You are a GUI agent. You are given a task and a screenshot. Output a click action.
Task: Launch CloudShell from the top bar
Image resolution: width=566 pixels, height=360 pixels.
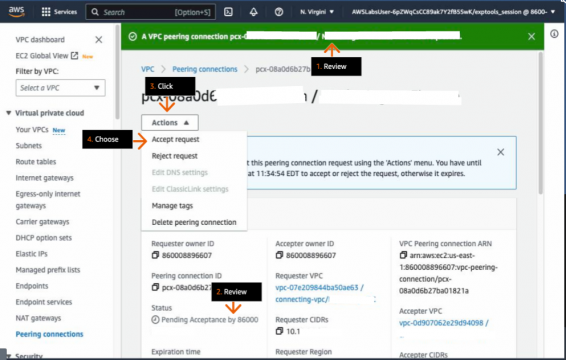(228, 12)
